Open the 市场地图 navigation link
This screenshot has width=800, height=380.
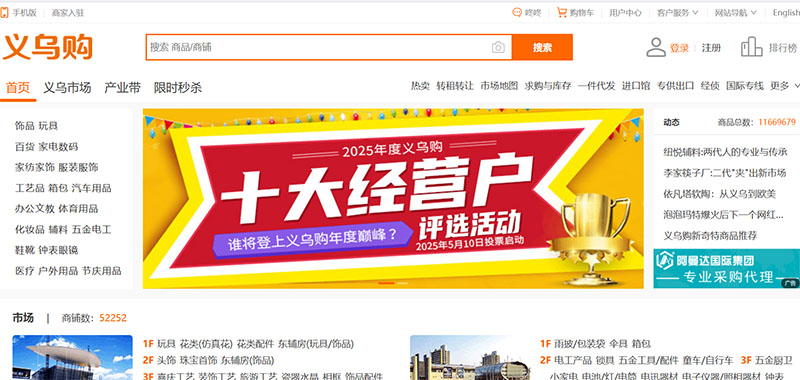click(x=499, y=86)
